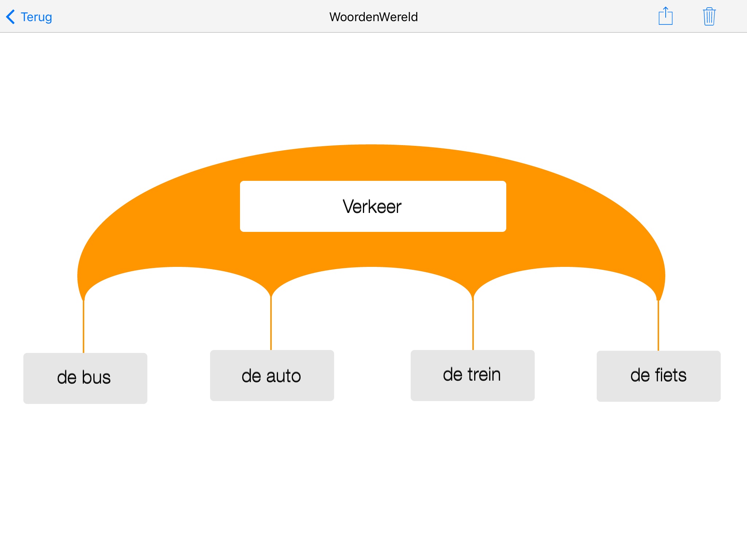The image size is (747, 560).
Task: Go back using the Terug button
Action: pos(29,17)
